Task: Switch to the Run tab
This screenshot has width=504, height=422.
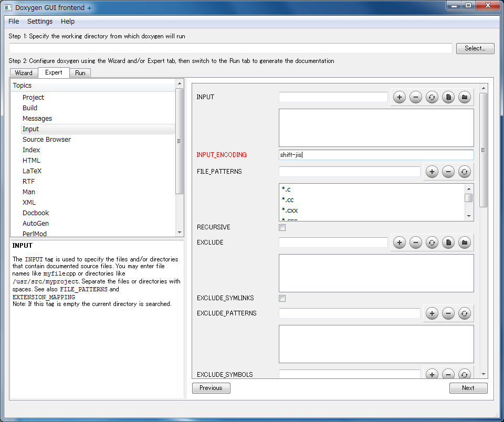Action: [80, 73]
